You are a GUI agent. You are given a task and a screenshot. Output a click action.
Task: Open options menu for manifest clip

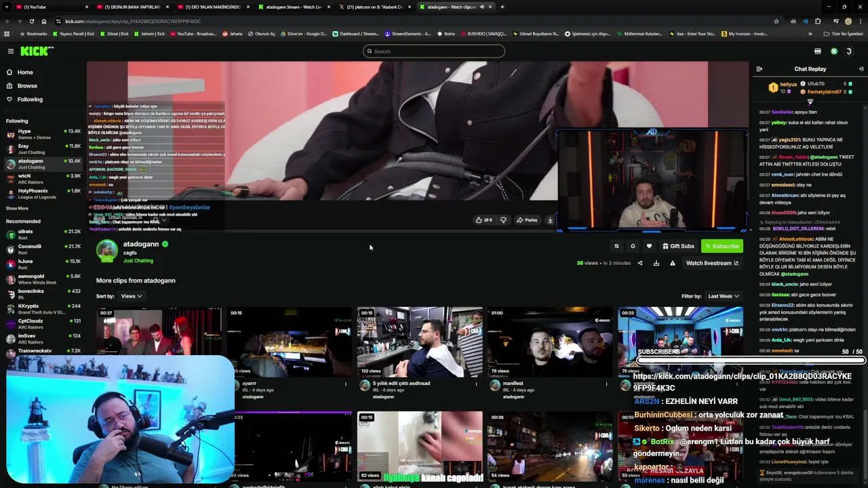pyautogui.click(x=607, y=384)
